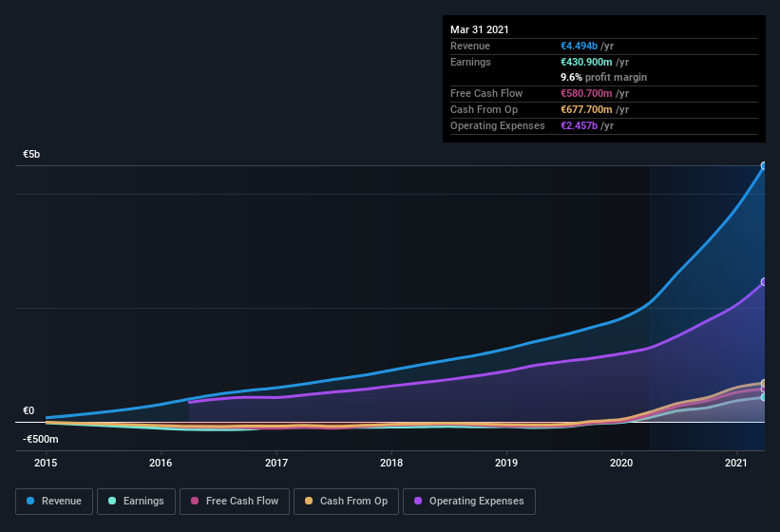The image size is (780, 532).
Task: Click the €2.457b operating expenses value
Action: pos(579,125)
